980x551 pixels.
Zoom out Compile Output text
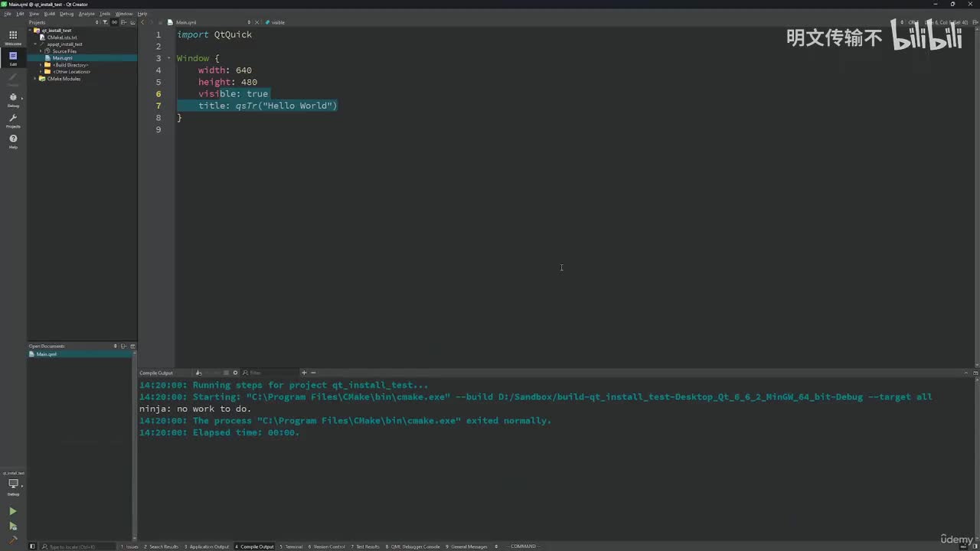(312, 373)
